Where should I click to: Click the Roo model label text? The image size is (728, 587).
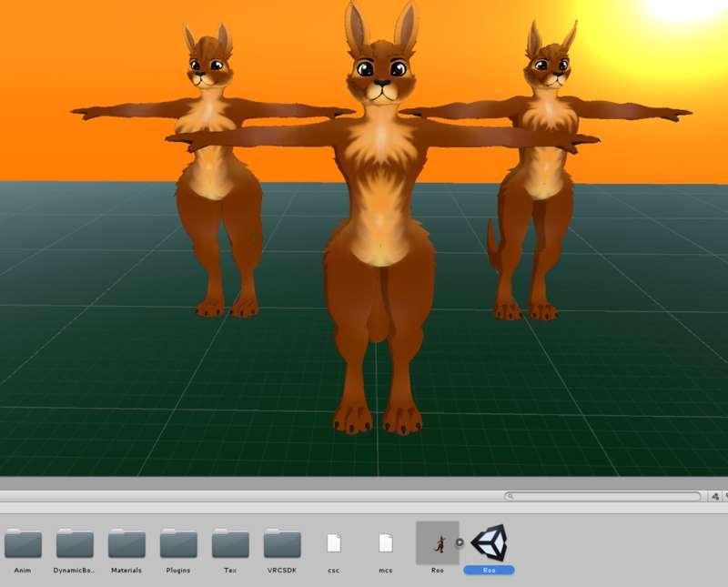pyautogui.click(x=438, y=571)
